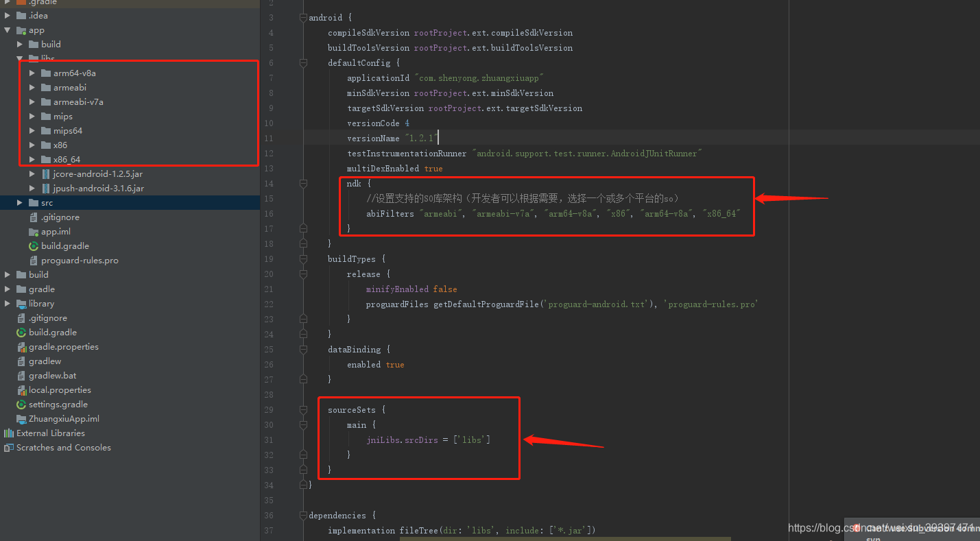Click the gradlew.bat file icon
980x541 pixels.
tap(21, 375)
